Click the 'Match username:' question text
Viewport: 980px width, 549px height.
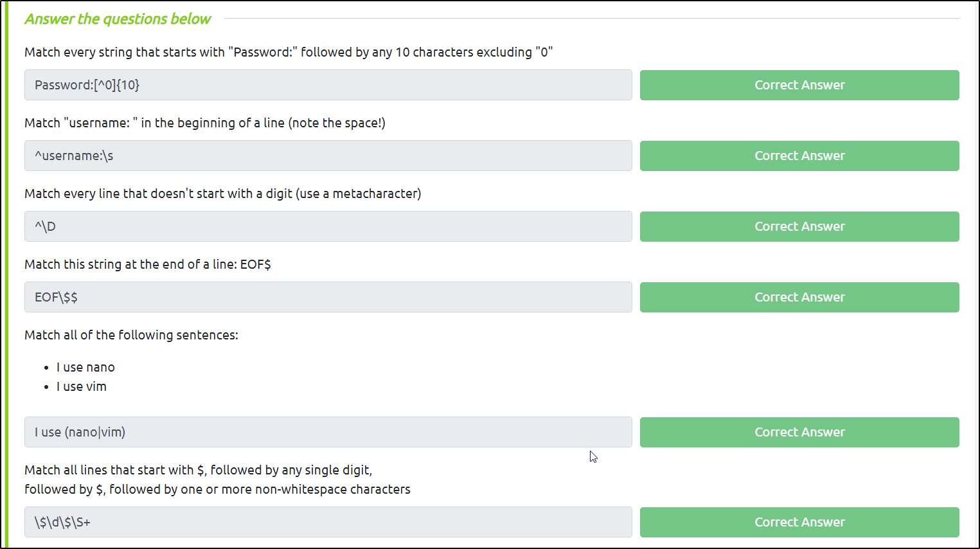point(205,123)
